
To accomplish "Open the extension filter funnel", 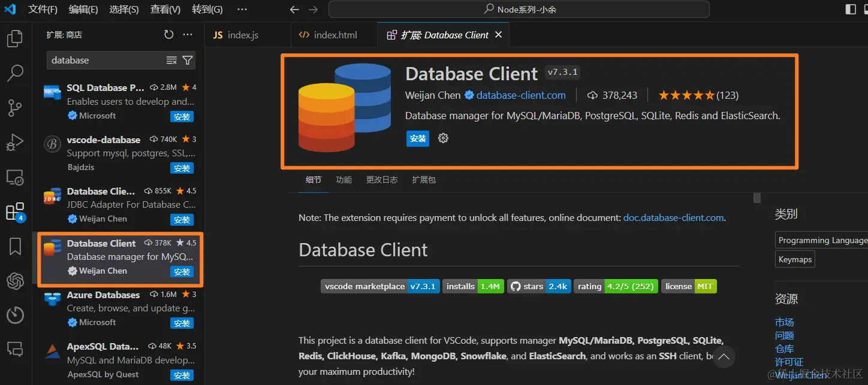I will [188, 60].
